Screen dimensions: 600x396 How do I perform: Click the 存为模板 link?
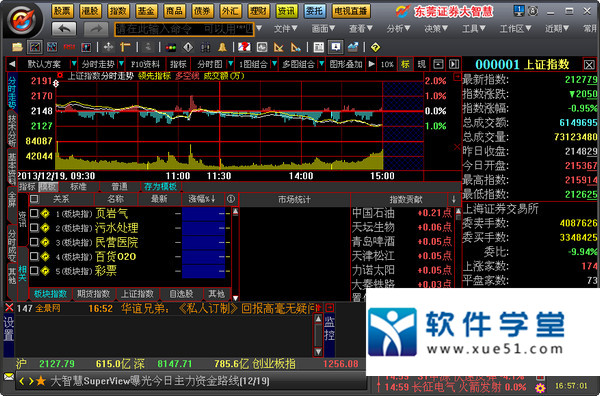160,187
